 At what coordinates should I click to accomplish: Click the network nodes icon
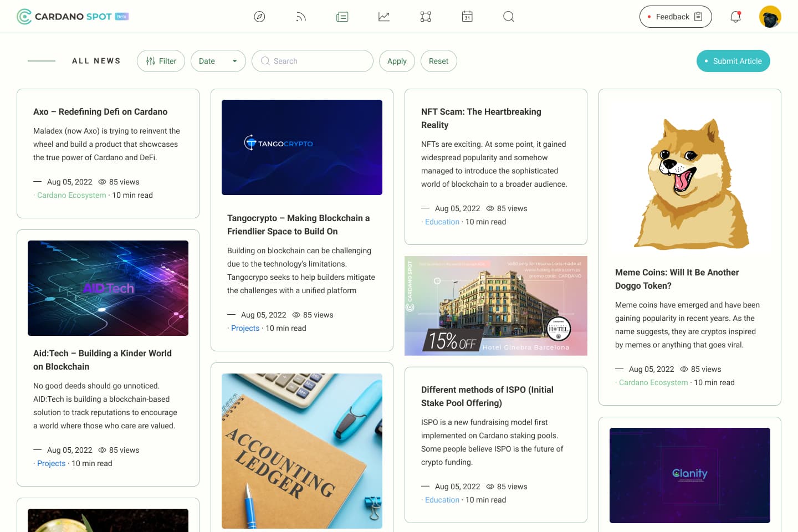pos(426,17)
